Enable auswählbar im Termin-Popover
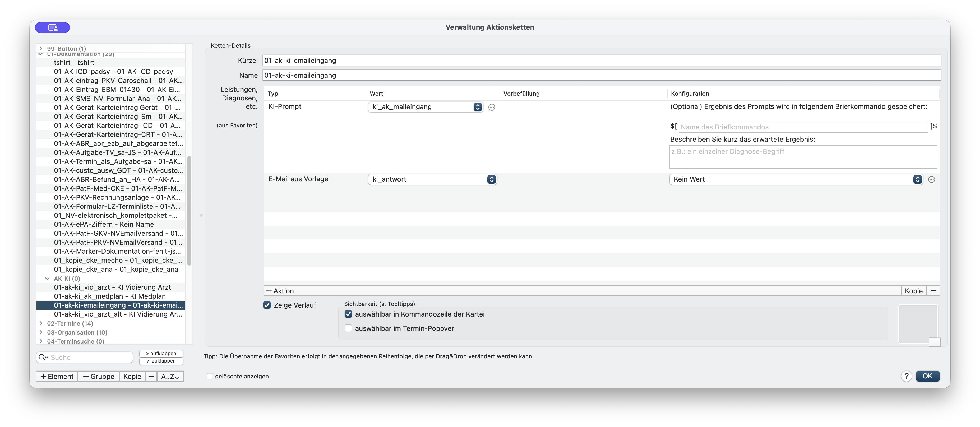This screenshot has height=427, width=980. pyautogui.click(x=348, y=328)
